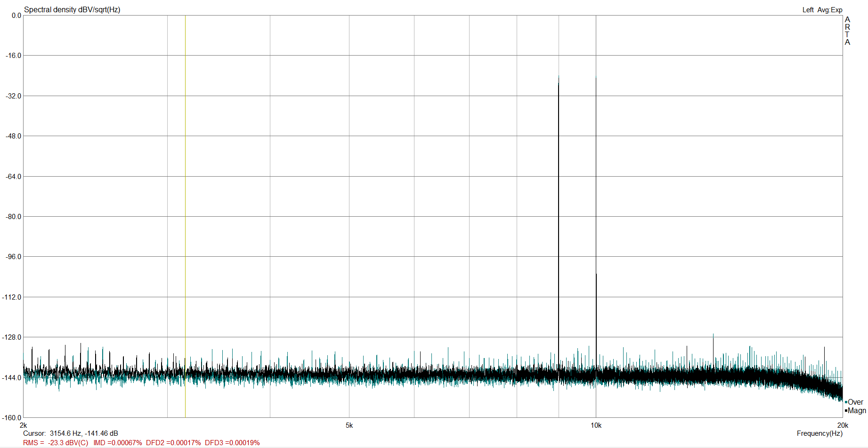The image size is (868, 448).
Task: Click the '-80.0' y-axis label
Action: point(14,217)
